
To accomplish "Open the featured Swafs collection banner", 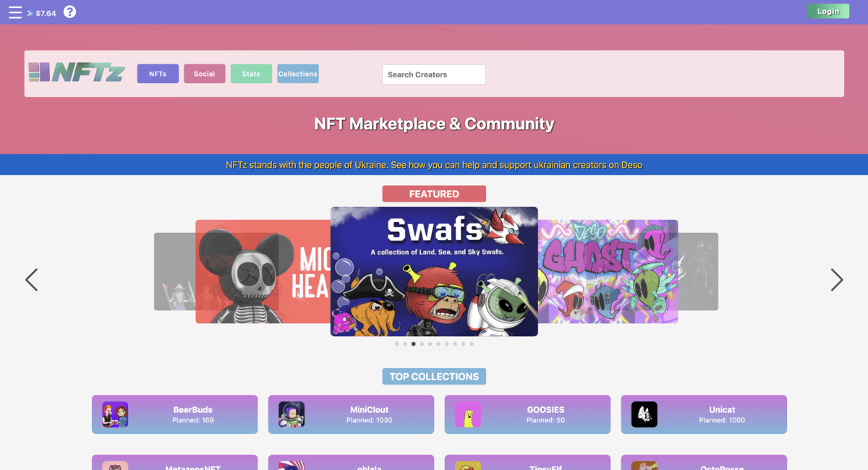I will click(434, 270).
